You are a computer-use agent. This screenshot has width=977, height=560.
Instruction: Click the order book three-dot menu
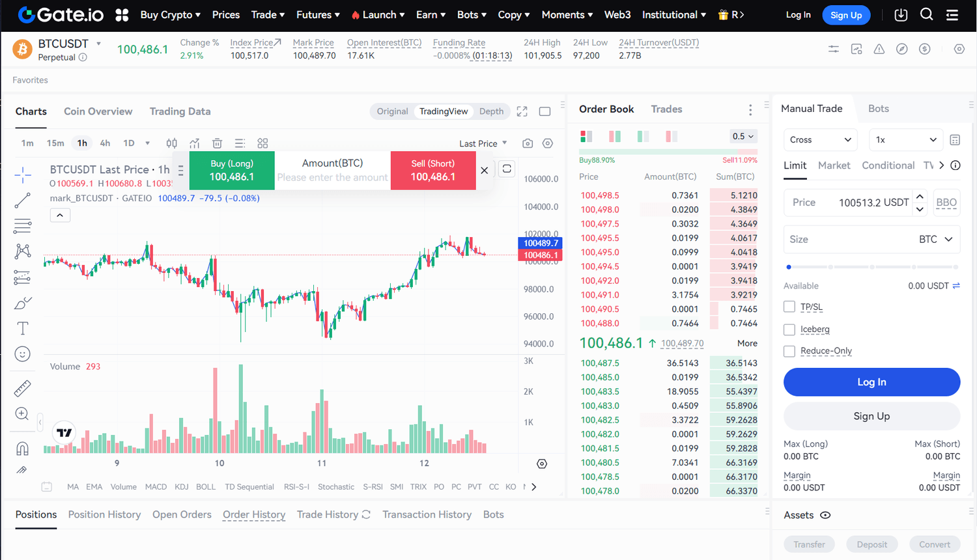click(750, 110)
